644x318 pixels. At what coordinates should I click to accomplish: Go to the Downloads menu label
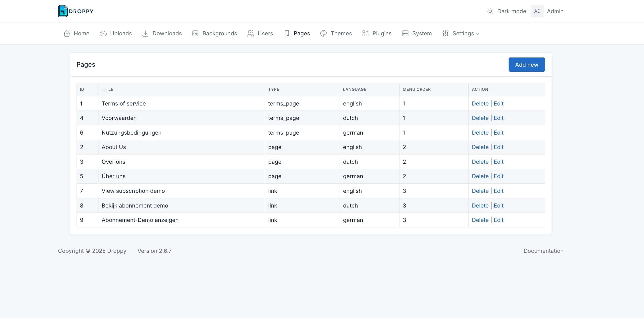(167, 33)
